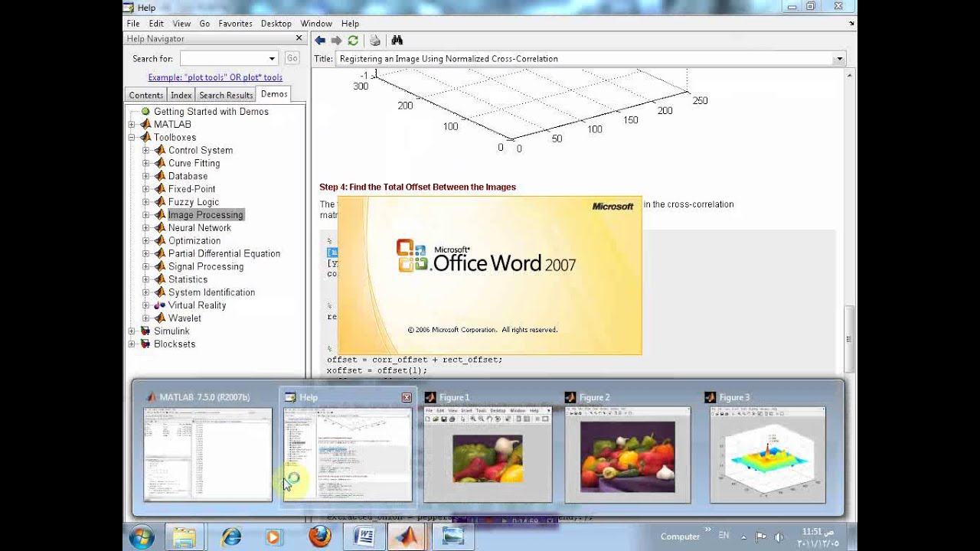Click the Virtual Reality toolbox icon
Image resolution: width=980 pixels, height=551 pixels.
pos(159,305)
